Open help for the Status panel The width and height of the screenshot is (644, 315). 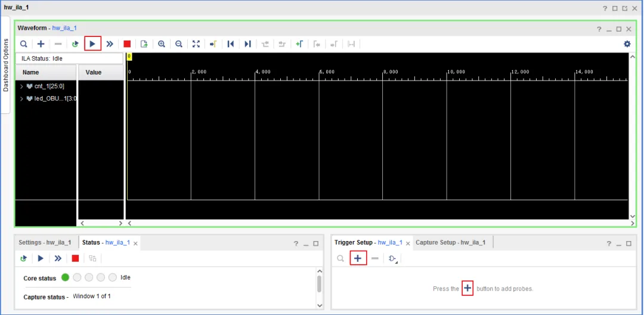(x=296, y=243)
